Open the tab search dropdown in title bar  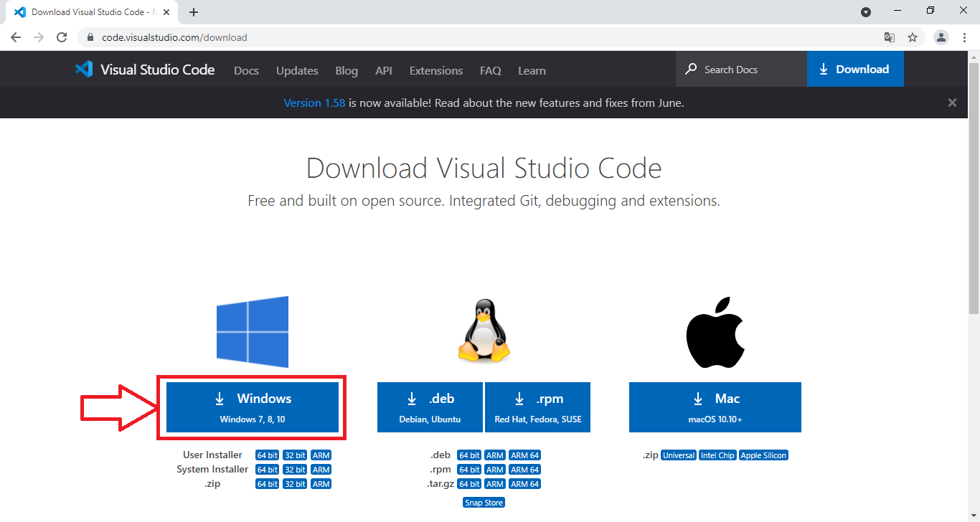tap(866, 12)
